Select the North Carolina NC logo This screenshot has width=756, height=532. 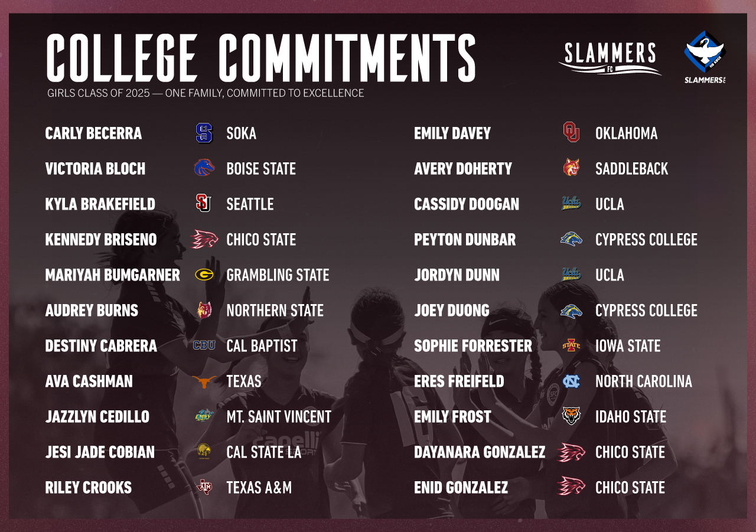[571, 381]
